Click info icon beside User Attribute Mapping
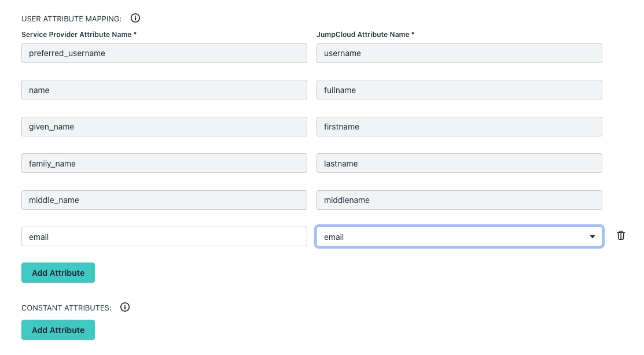Image resolution: width=644 pixels, height=355 pixels. click(x=135, y=18)
